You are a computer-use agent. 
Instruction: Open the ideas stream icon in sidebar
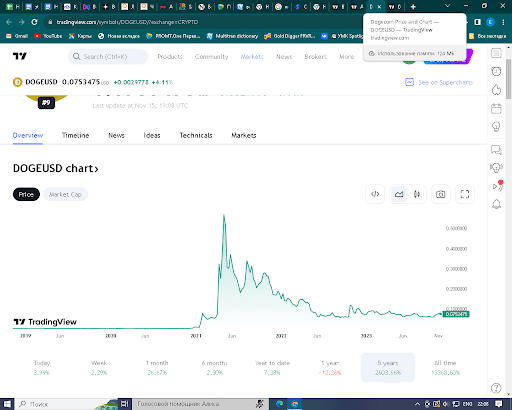(496, 168)
